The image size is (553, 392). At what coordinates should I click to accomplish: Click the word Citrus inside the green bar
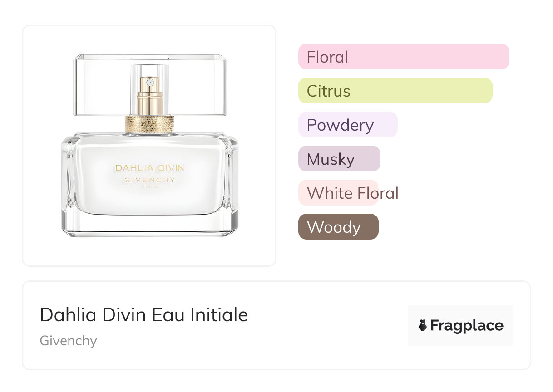(x=328, y=91)
